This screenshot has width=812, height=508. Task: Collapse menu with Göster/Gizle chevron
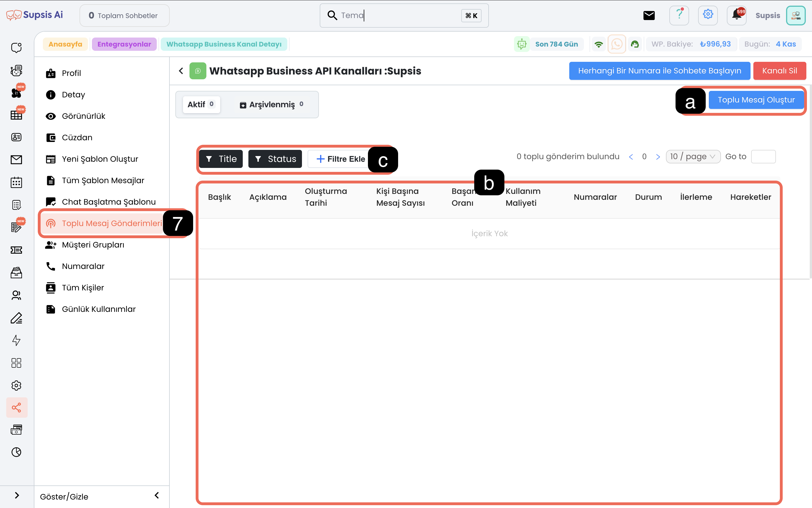(157, 495)
